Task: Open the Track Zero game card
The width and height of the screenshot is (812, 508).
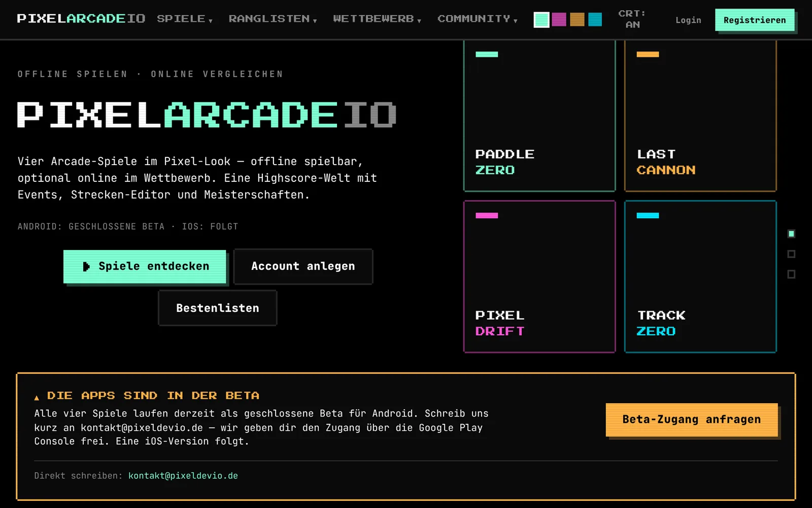Action: (700, 276)
